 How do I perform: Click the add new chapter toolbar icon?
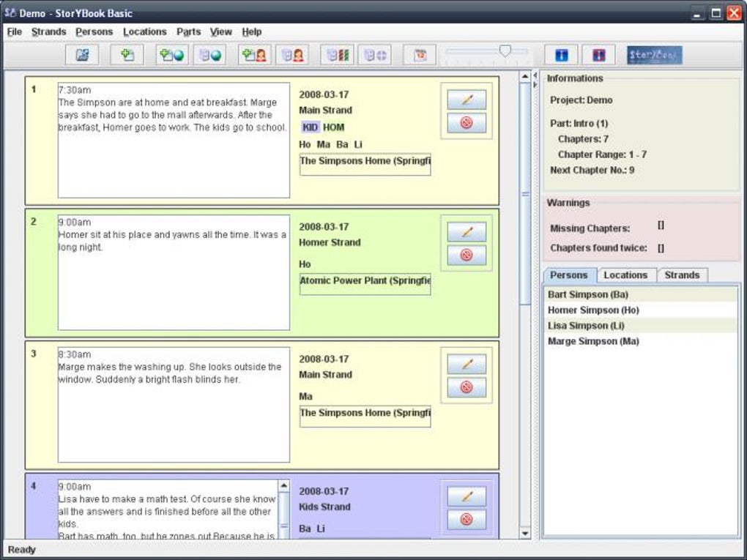[127, 55]
